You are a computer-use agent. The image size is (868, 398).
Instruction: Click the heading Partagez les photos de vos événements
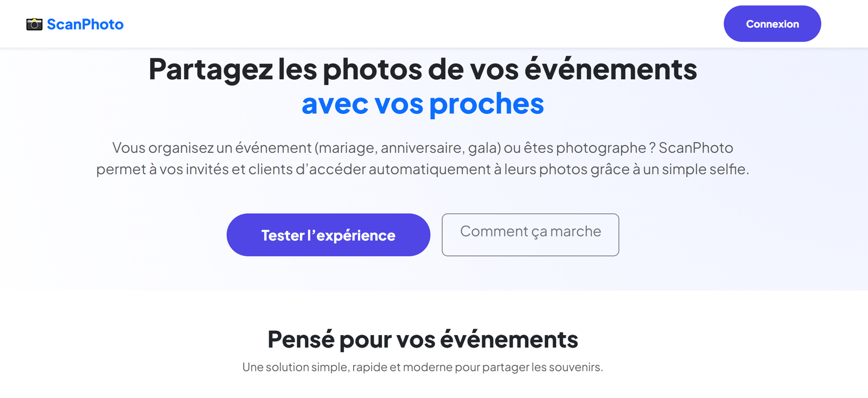(x=422, y=69)
